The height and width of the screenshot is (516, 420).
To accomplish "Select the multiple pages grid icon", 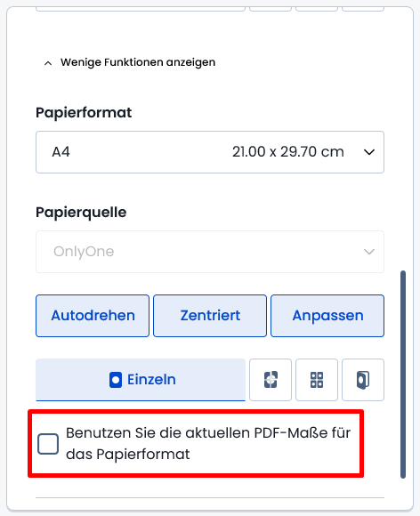I will click(317, 380).
